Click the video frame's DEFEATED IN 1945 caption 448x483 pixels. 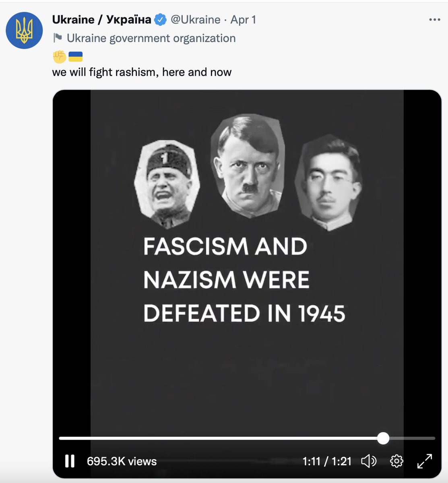click(x=244, y=314)
